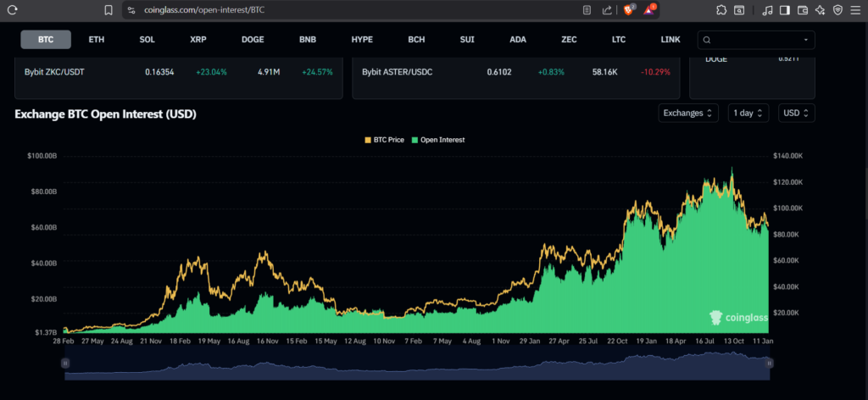Click the left handle of chart range slider
Image resolution: width=868 pixels, height=400 pixels.
point(64,363)
